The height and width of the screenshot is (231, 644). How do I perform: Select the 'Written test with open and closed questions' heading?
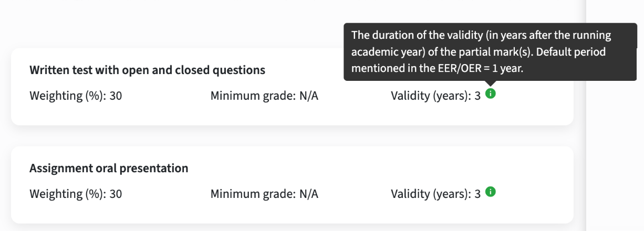click(x=148, y=70)
